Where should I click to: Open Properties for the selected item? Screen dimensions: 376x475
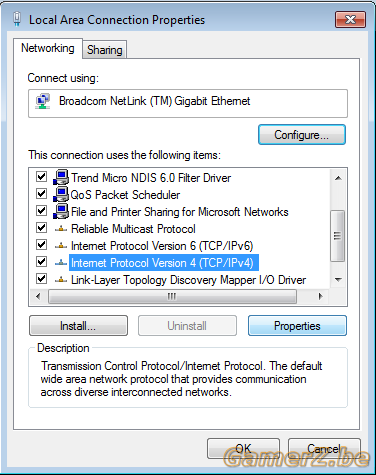(297, 326)
